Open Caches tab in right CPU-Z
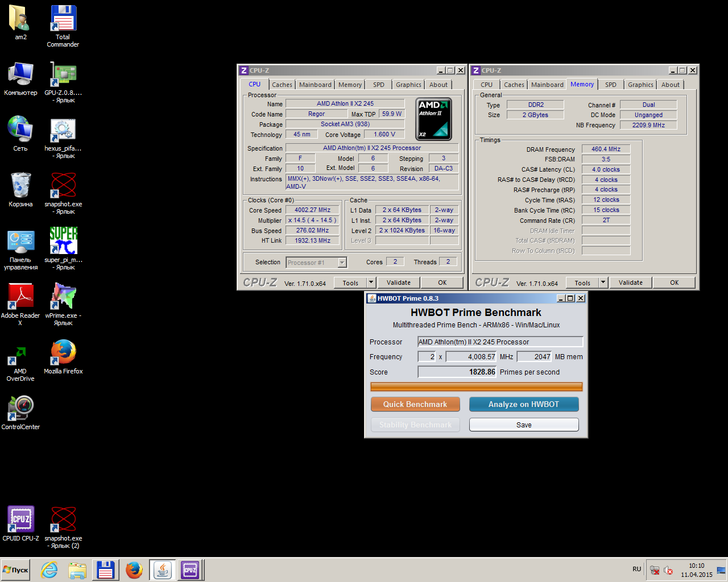The width and height of the screenshot is (728, 582). pyautogui.click(x=514, y=85)
